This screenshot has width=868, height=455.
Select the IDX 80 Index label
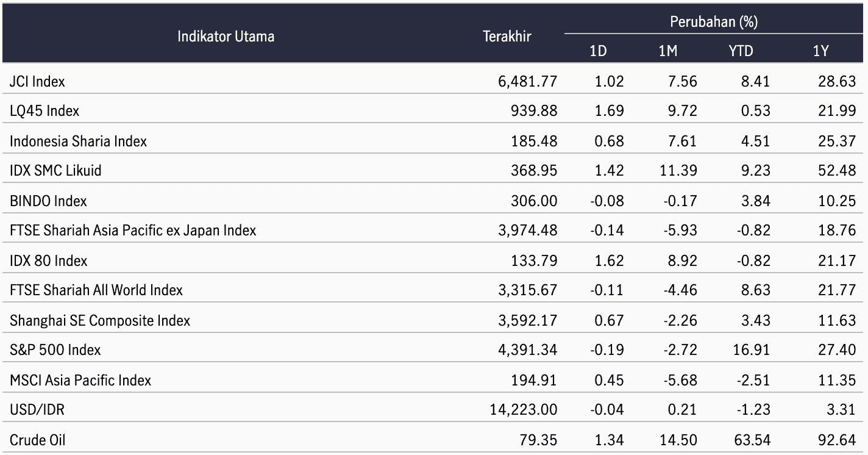tap(49, 260)
